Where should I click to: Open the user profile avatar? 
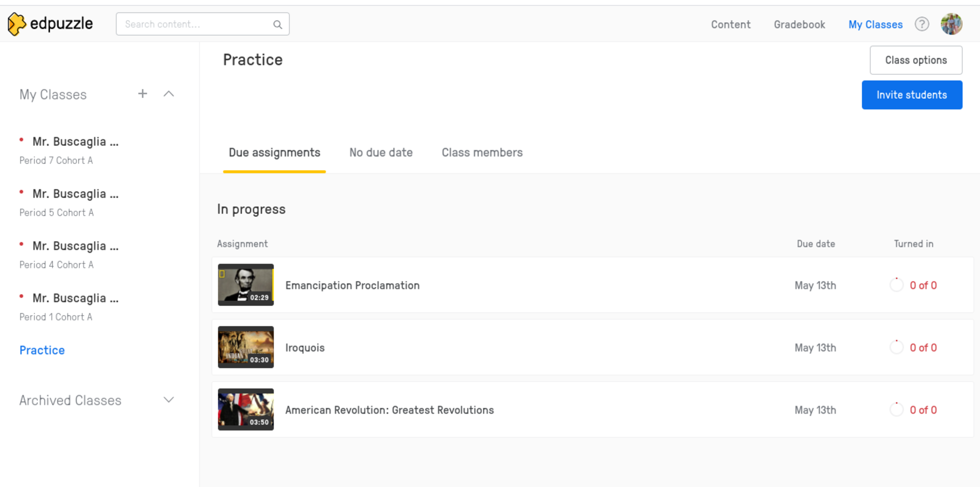[x=951, y=24]
